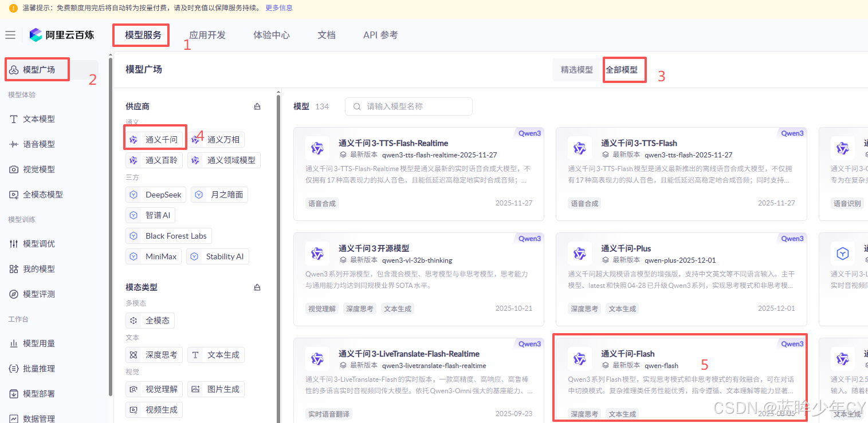Viewport: 868px width, 423px height.
Task: Filter by DeepSeek provider
Action: (x=156, y=195)
